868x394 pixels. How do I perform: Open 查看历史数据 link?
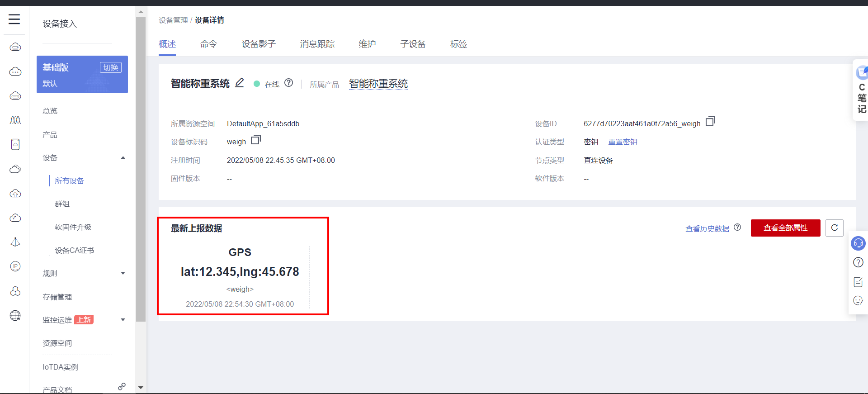pyautogui.click(x=708, y=228)
